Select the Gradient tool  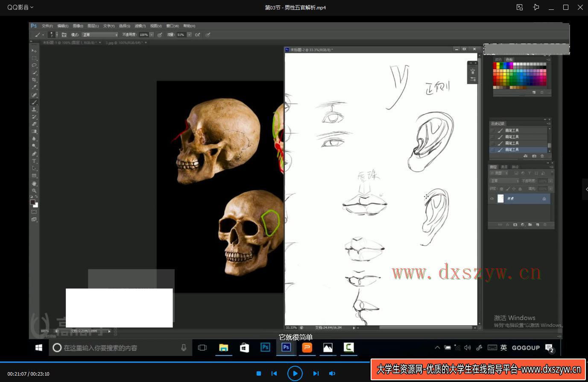pyautogui.click(x=34, y=131)
